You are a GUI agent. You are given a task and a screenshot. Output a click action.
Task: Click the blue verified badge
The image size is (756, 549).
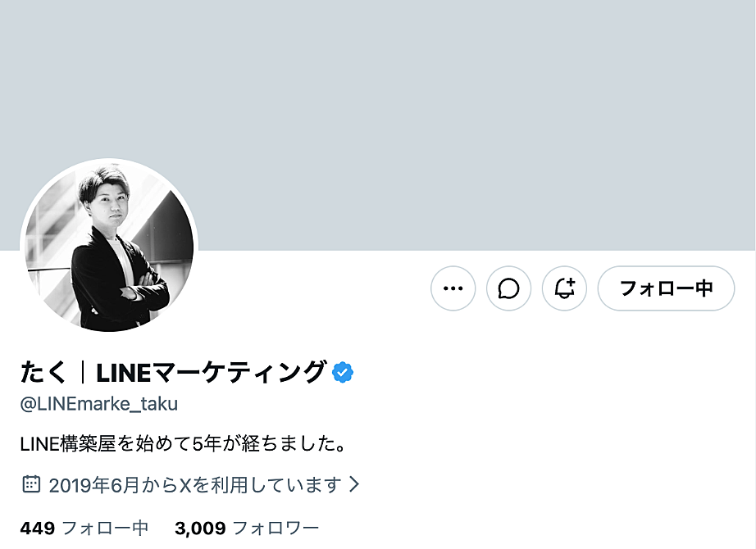click(x=343, y=373)
